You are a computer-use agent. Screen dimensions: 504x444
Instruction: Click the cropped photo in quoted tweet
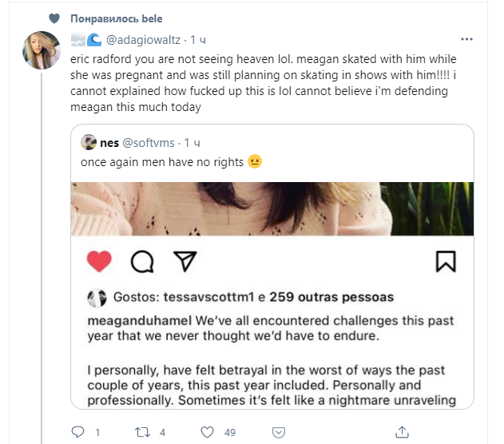(x=272, y=208)
